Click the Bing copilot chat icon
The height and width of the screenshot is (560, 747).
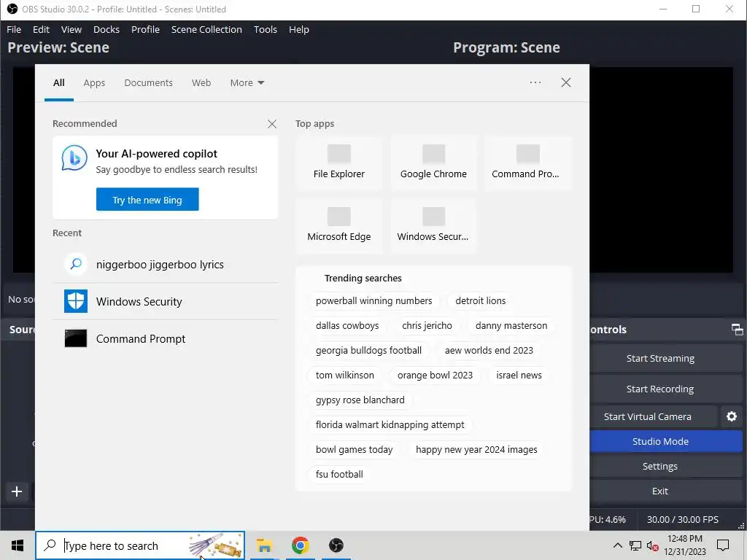(74, 158)
